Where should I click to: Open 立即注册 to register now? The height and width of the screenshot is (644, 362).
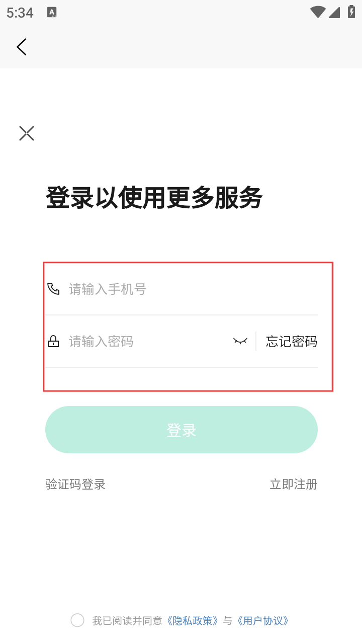pyautogui.click(x=294, y=485)
